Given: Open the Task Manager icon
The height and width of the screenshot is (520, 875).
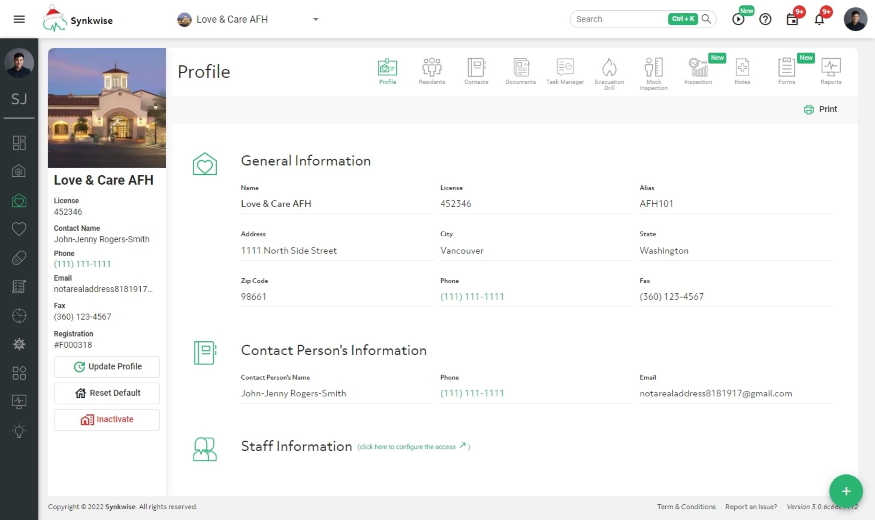Looking at the screenshot, I should 565,71.
